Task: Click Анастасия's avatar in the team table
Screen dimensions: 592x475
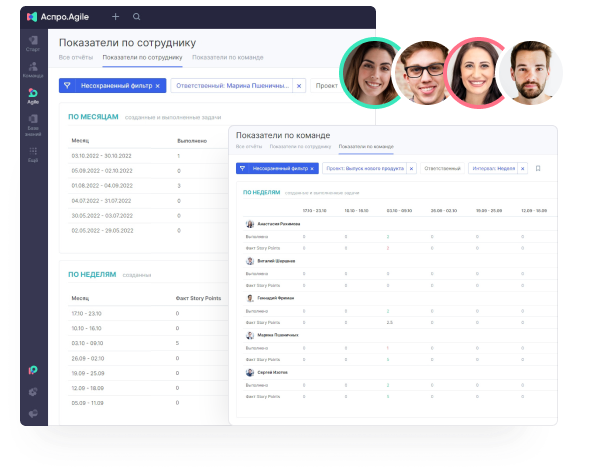Action: 250,224
